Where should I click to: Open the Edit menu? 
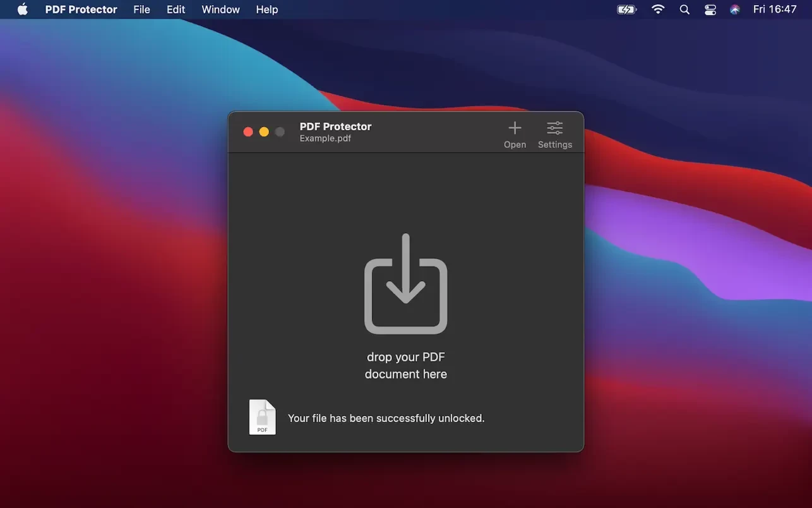(176, 9)
